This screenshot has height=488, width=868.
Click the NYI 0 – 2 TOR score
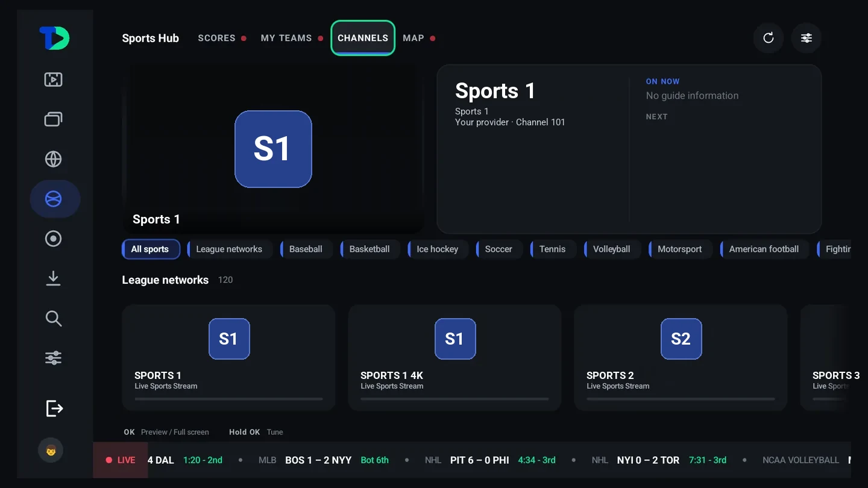click(648, 460)
